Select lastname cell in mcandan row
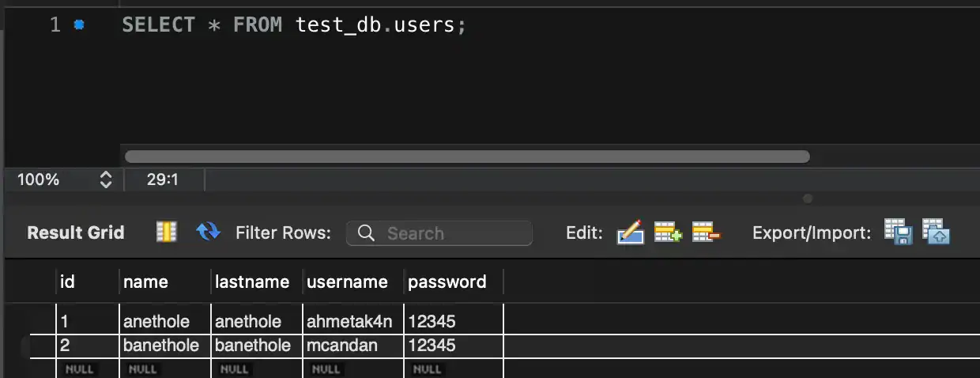The image size is (980, 378). [x=257, y=346]
